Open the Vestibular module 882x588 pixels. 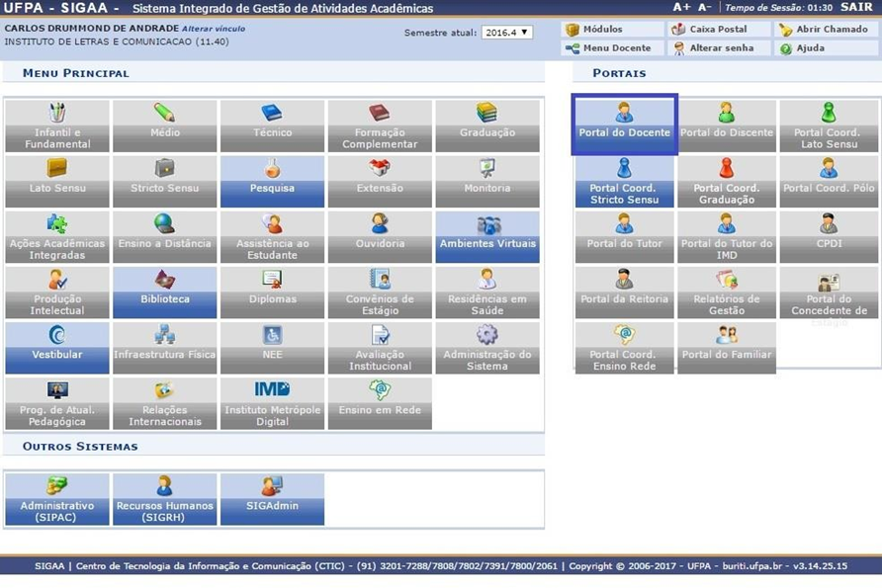click(55, 336)
